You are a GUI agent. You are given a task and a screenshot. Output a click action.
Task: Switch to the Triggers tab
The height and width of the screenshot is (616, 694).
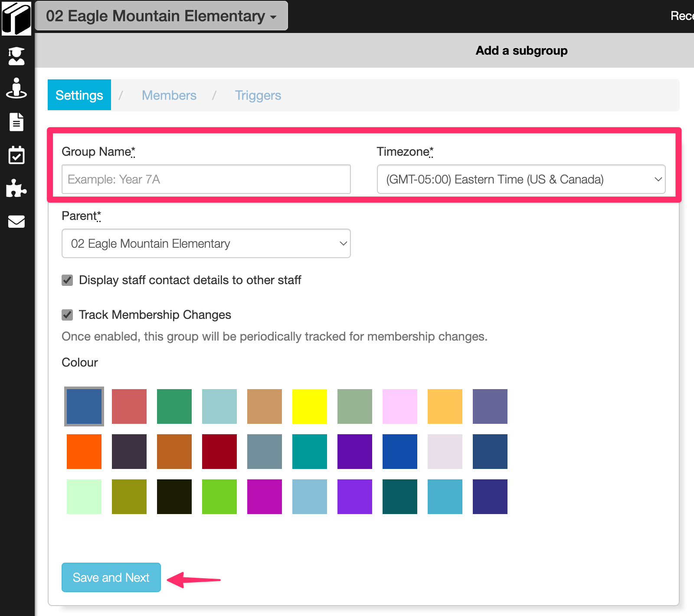[258, 95]
